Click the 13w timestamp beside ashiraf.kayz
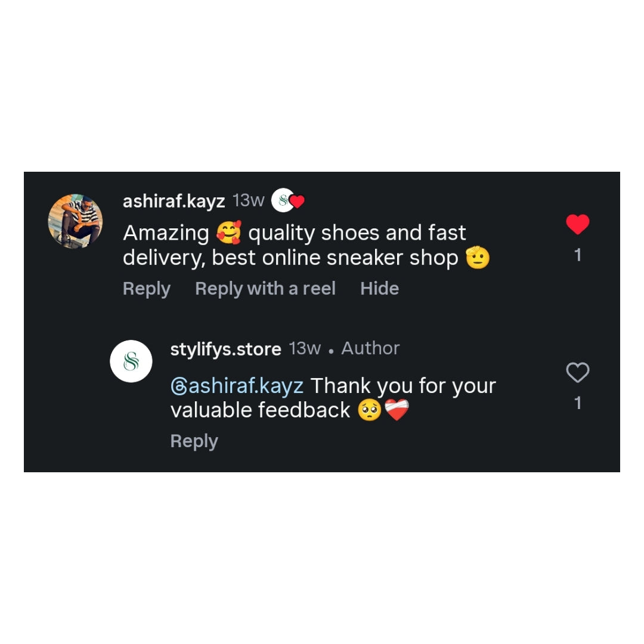Image resolution: width=644 pixels, height=644 pixels. pos(249,200)
